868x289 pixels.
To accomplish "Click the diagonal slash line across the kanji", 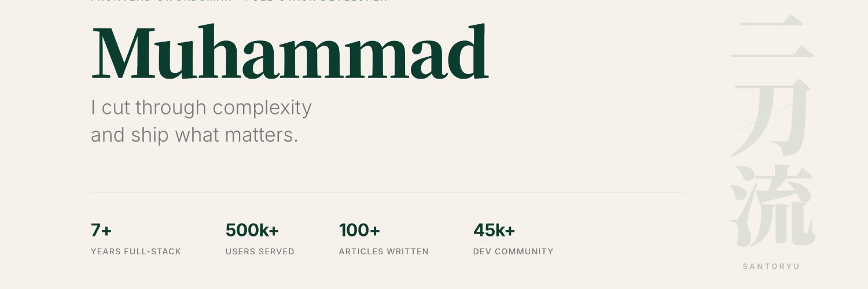I will tap(772, 113).
